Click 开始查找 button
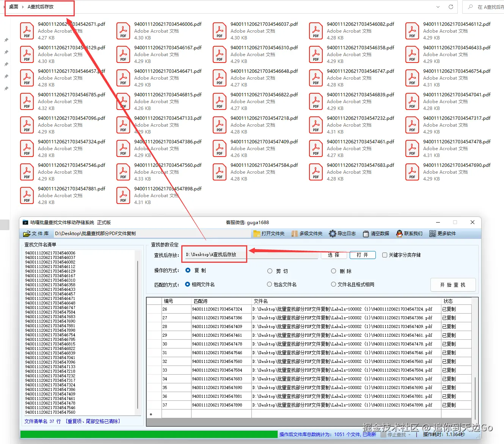The height and width of the screenshot is (444, 504). (x=453, y=285)
